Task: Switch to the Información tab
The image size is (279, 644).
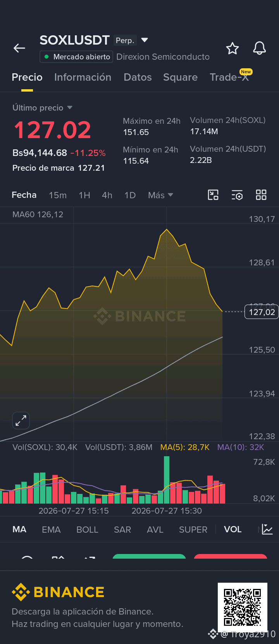Action: click(x=83, y=77)
